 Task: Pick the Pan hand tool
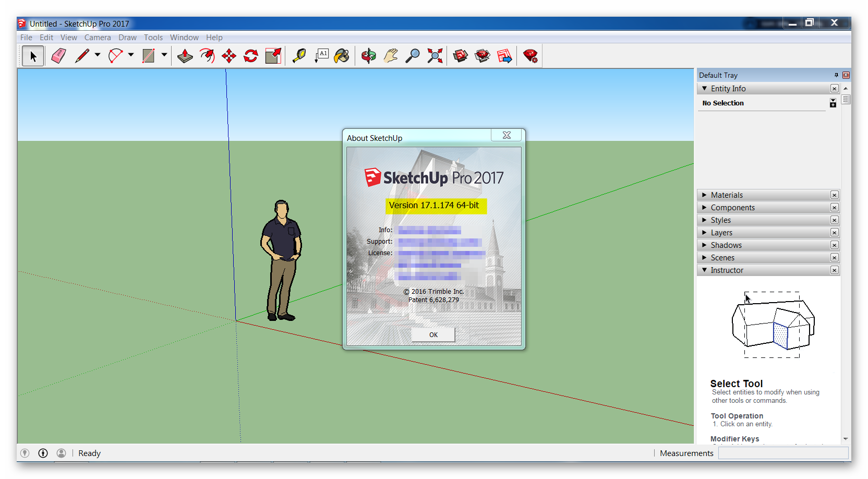(x=391, y=56)
